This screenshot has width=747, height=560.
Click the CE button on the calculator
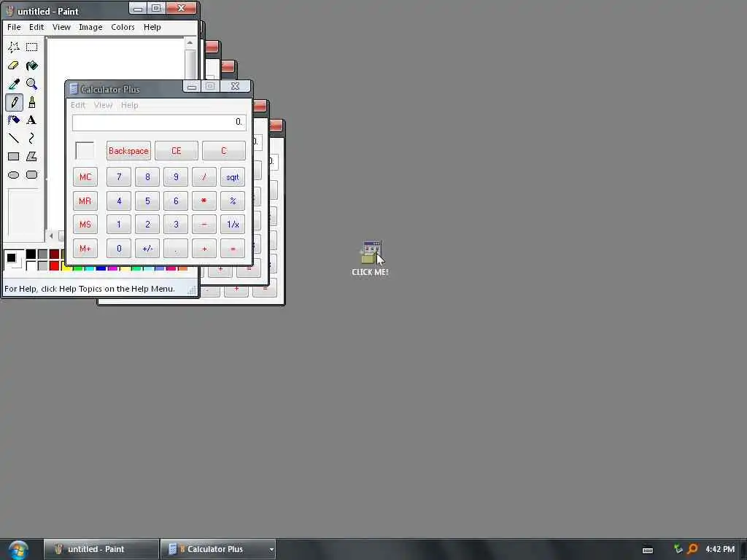pos(177,151)
